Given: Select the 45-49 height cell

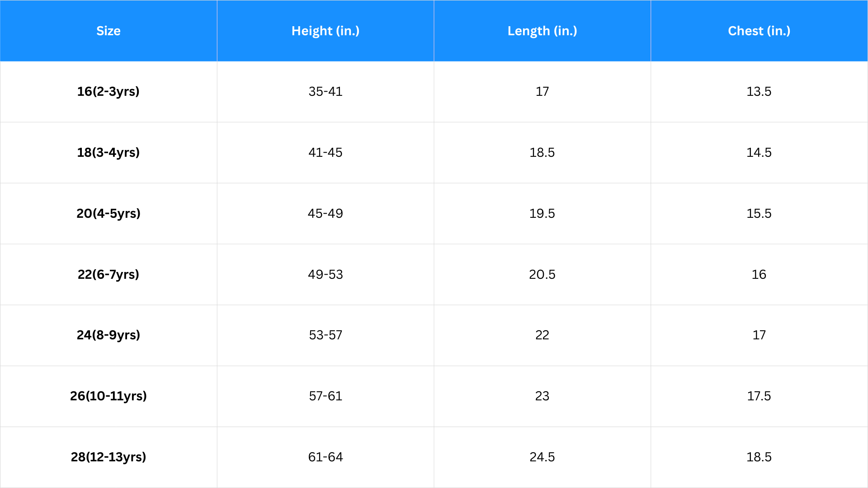Looking at the screenshot, I should click(x=325, y=213).
